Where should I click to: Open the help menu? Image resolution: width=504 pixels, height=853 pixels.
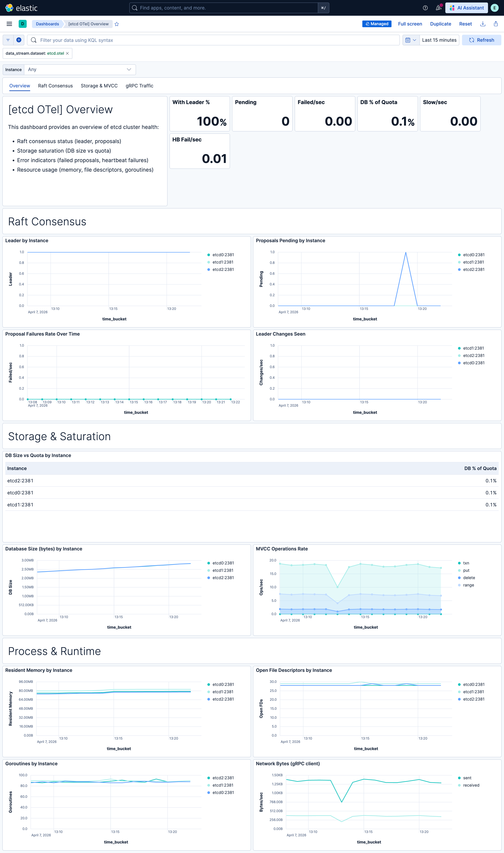(425, 8)
